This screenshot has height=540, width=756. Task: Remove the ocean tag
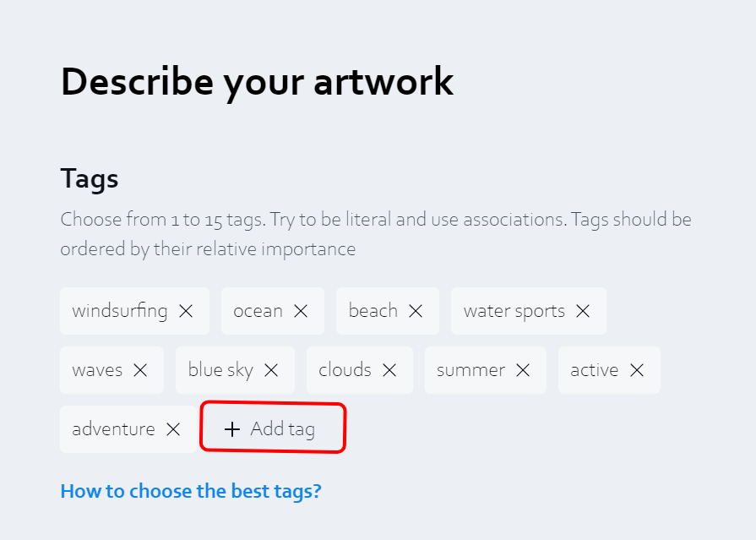(301, 311)
